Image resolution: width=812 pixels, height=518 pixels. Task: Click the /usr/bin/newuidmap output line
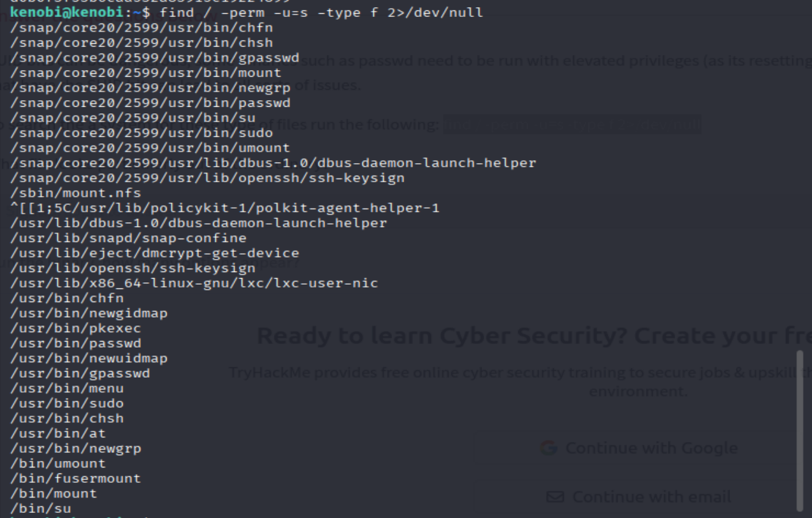click(89, 359)
